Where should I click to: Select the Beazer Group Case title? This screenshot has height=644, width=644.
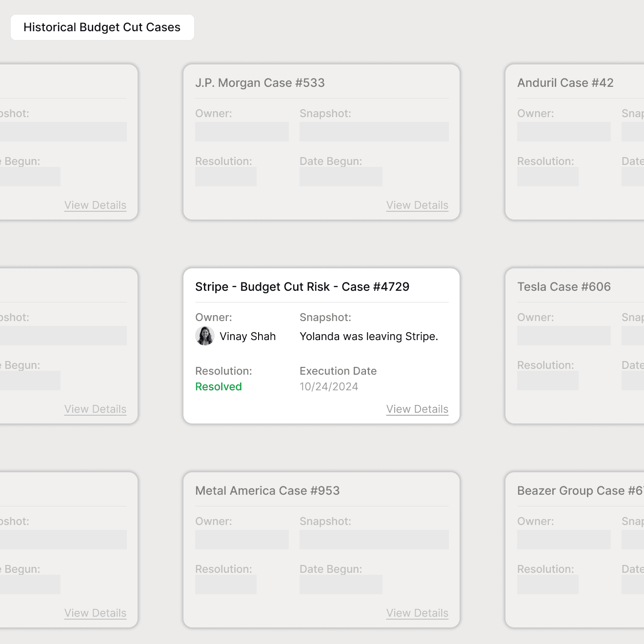click(x=580, y=491)
